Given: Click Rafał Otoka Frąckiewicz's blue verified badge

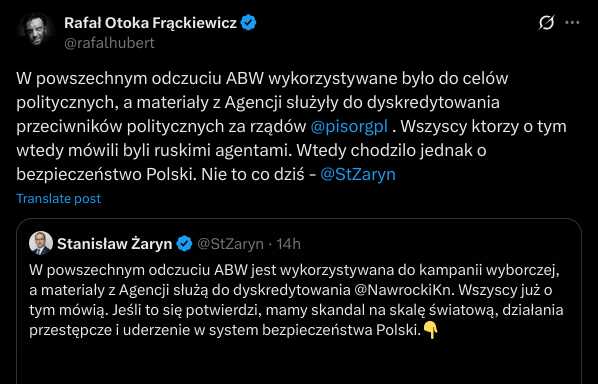Looking at the screenshot, I should click(249, 23).
